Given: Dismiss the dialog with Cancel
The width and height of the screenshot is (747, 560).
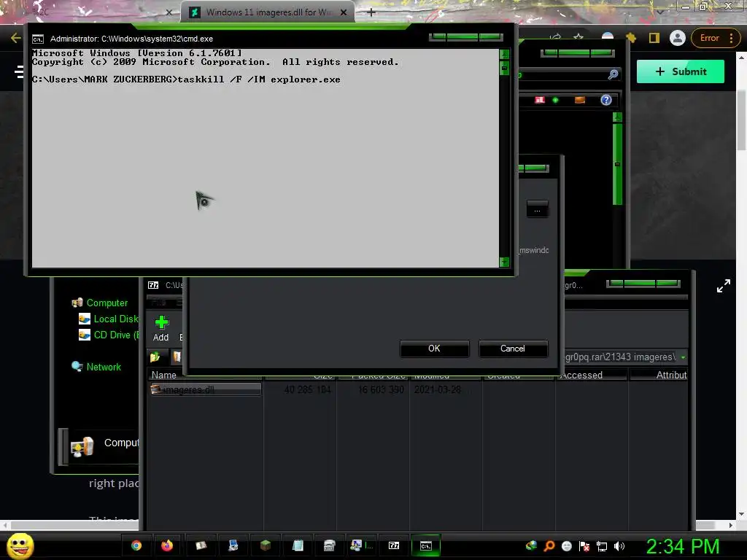Looking at the screenshot, I should tap(513, 349).
